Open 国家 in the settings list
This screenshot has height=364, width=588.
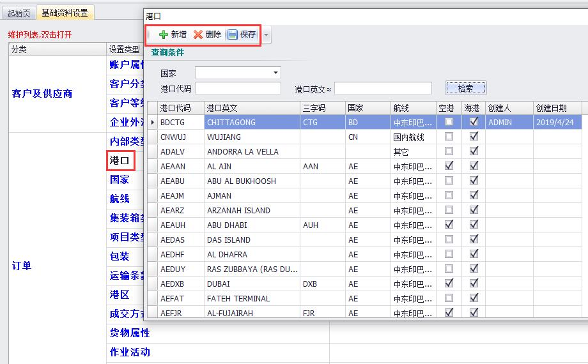coord(120,179)
